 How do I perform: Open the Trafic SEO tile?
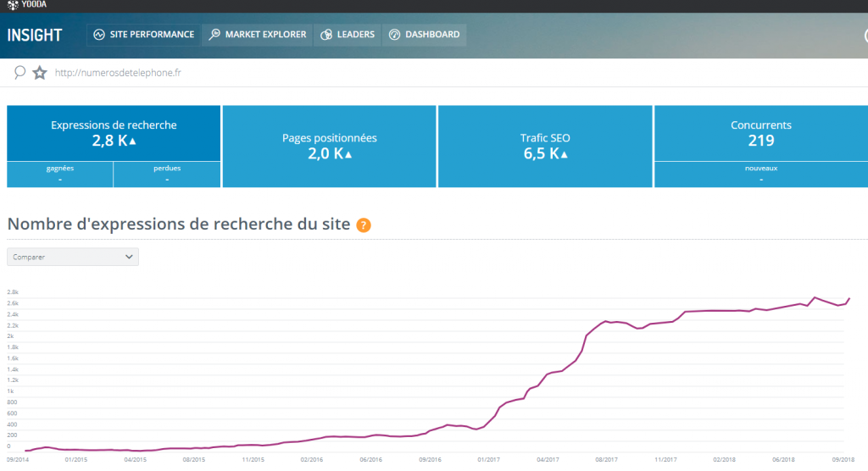545,146
